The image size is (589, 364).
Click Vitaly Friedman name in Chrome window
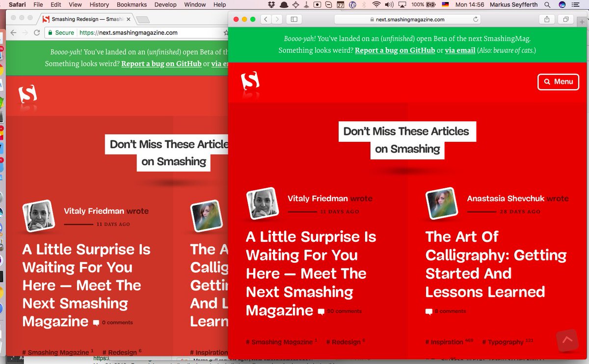[x=94, y=211]
